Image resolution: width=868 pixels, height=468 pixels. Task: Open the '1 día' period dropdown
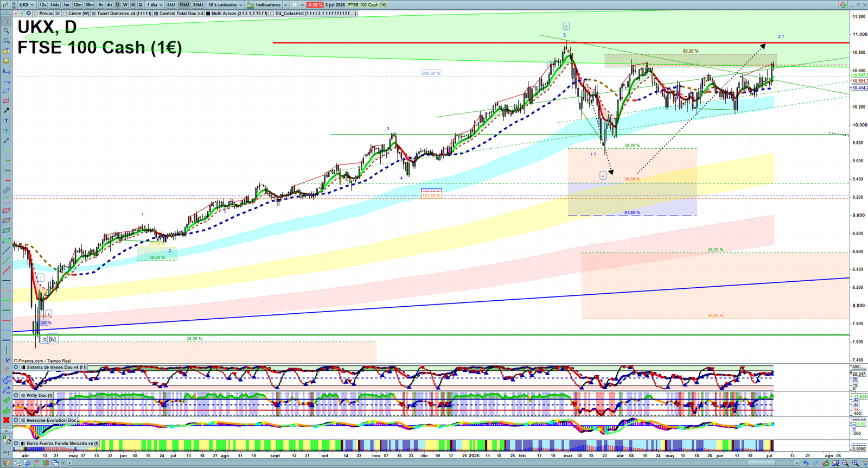click(155, 5)
